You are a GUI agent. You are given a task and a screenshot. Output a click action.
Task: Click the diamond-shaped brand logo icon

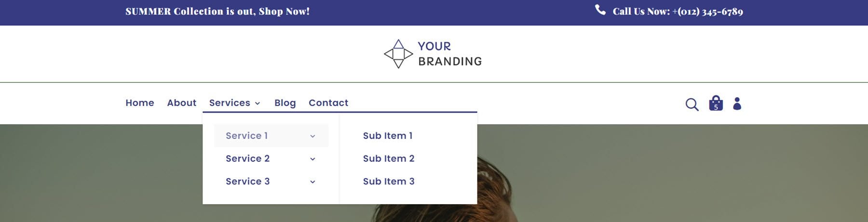point(398,54)
